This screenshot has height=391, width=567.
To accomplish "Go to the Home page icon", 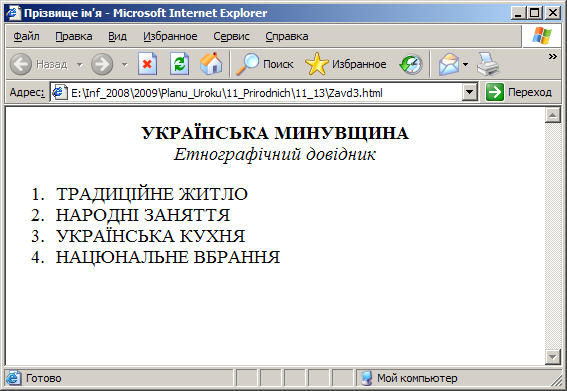I will pyautogui.click(x=211, y=64).
